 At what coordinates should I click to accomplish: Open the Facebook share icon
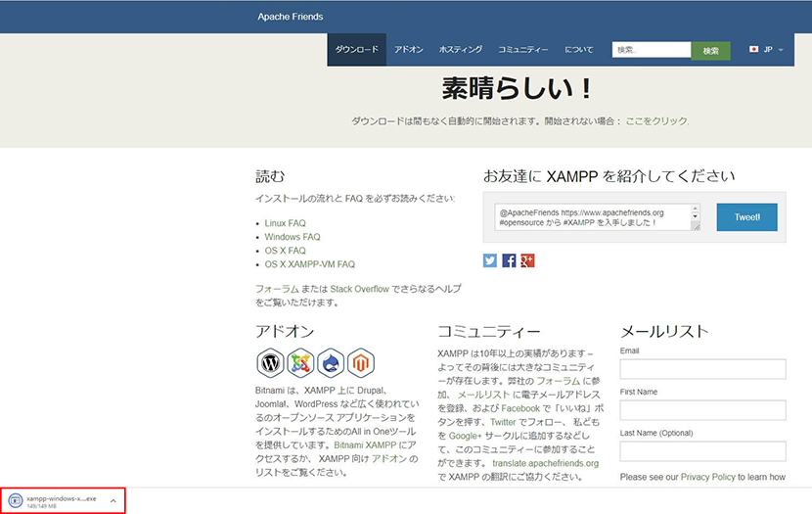[509, 260]
